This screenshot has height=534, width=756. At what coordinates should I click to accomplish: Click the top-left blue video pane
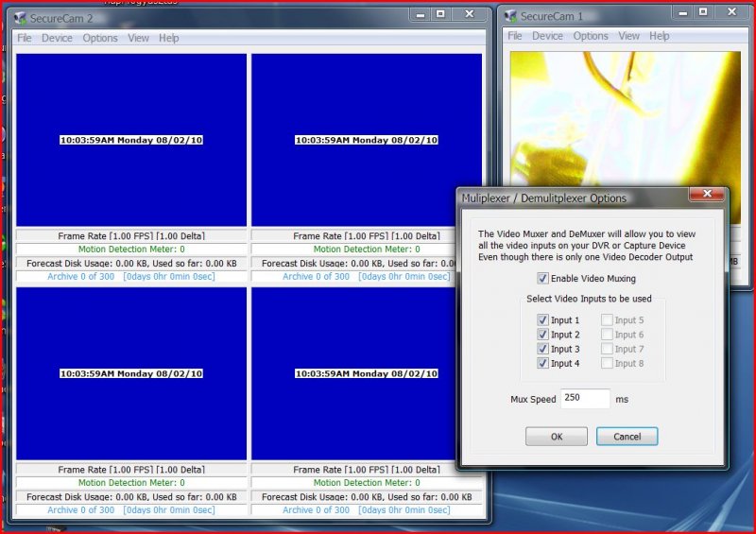coord(131,140)
